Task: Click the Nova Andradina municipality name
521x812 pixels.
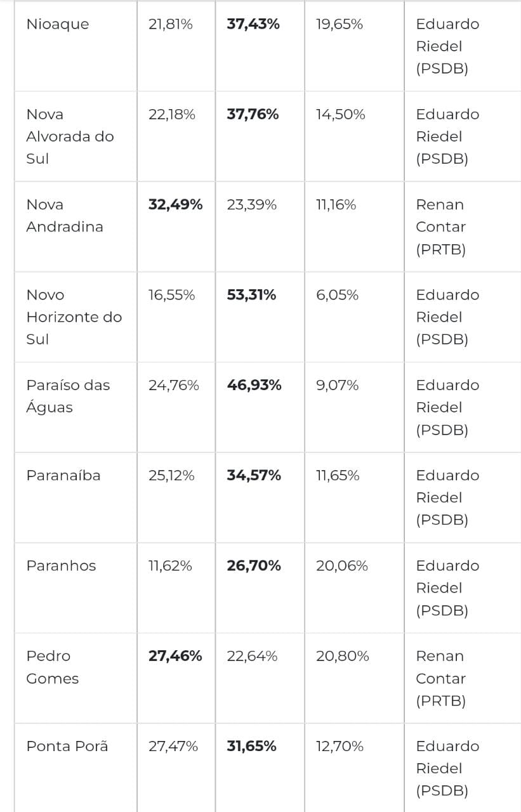Action: [x=64, y=216]
